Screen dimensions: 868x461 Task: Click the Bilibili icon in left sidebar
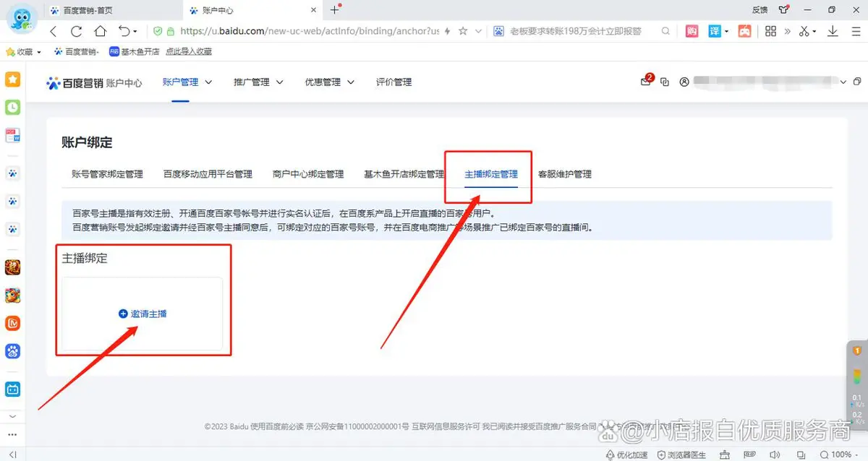[x=12, y=389]
